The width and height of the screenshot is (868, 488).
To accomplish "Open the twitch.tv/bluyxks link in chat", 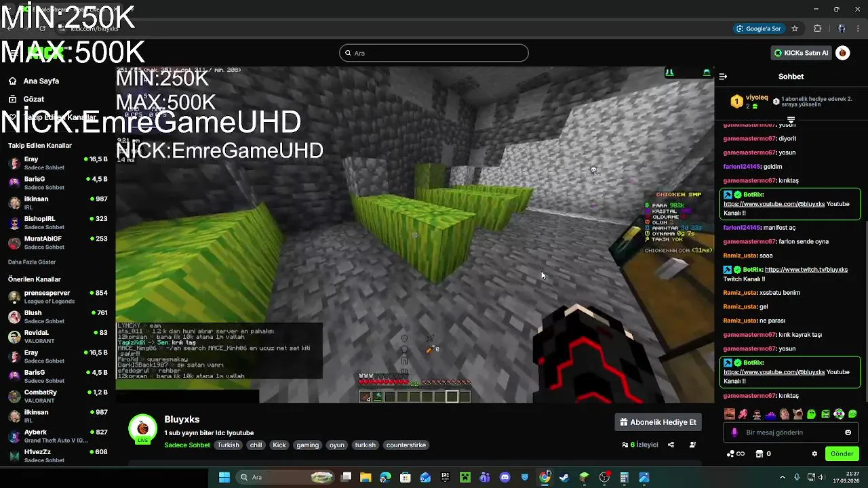I will (806, 270).
